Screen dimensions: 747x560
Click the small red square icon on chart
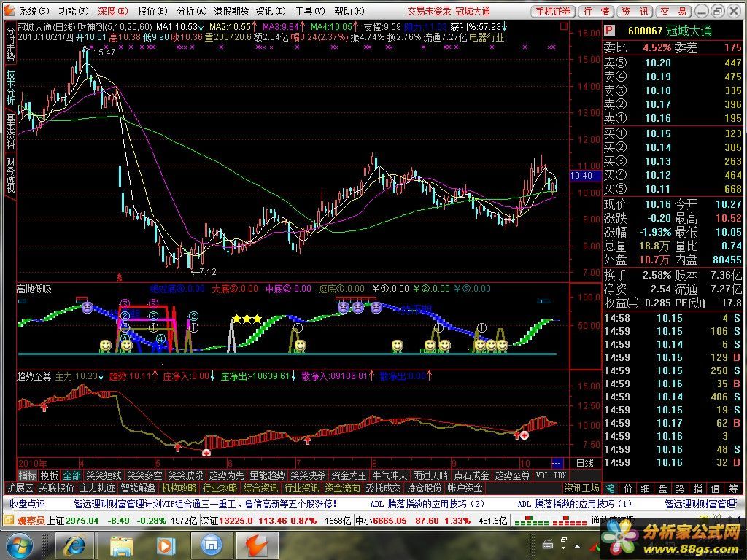point(563,27)
